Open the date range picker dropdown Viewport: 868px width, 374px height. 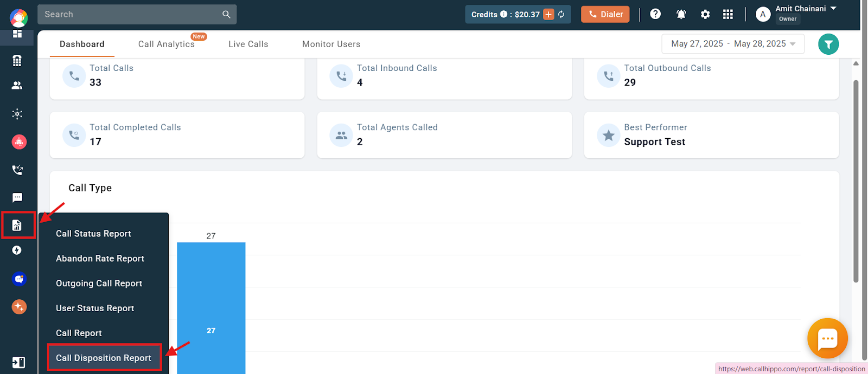click(x=733, y=44)
